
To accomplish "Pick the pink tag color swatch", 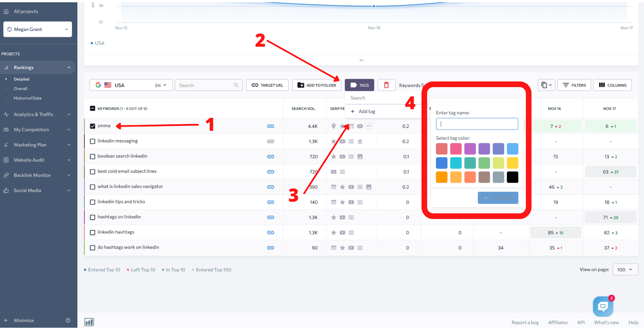I will tap(456, 149).
